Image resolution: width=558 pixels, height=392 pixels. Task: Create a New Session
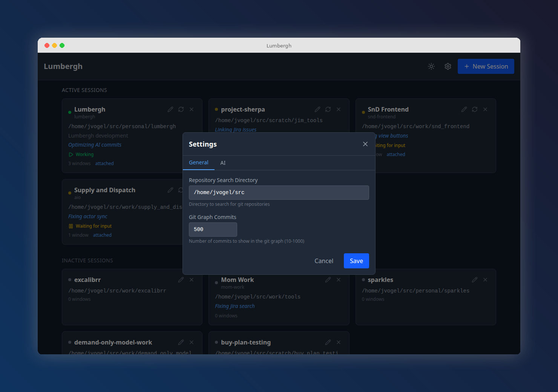(486, 66)
